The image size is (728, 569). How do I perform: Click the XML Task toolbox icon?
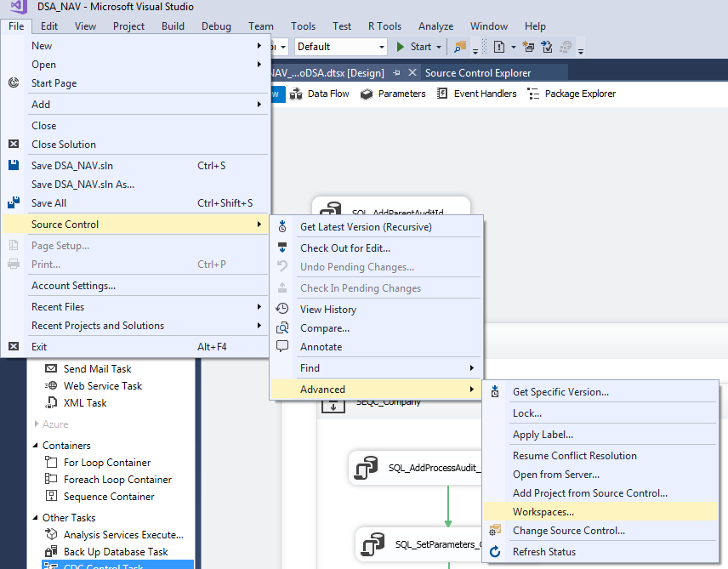tap(51, 402)
